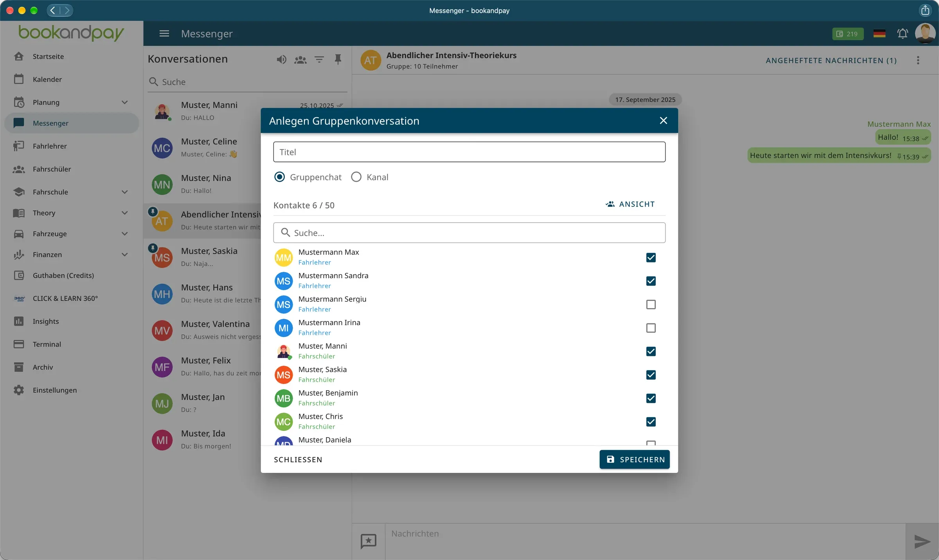Click the ANSICHT button
939x560 pixels.
coord(630,204)
